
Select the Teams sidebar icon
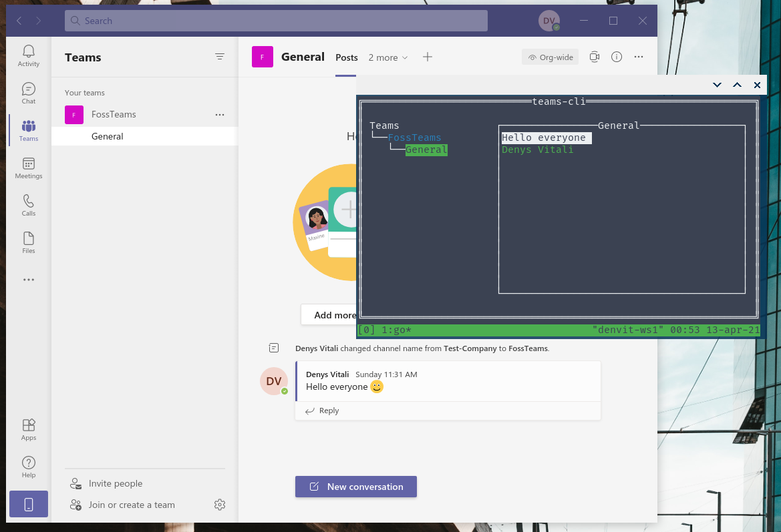[28, 130]
